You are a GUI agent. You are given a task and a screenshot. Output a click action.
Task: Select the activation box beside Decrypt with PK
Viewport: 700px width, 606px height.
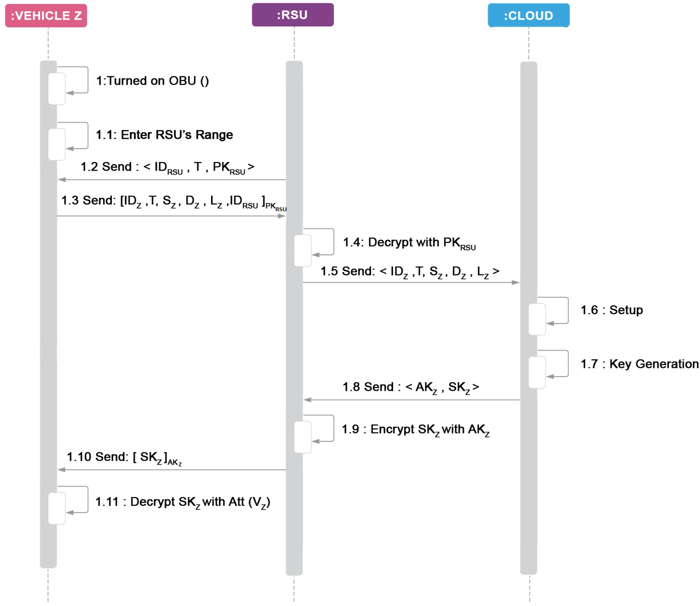303,251
